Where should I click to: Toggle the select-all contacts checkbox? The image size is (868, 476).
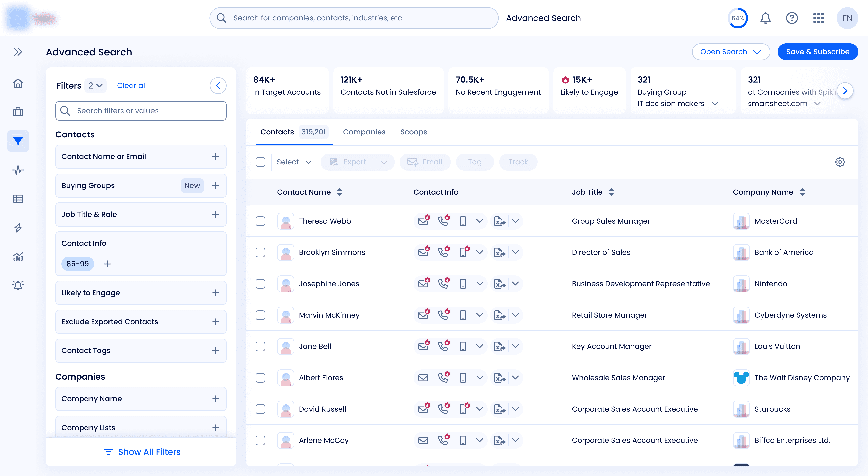tap(260, 162)
